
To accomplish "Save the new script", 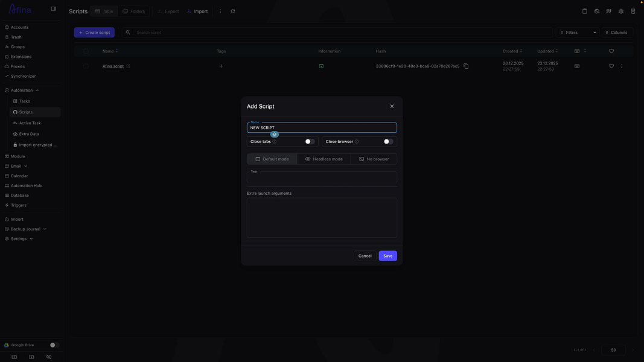I will [x=387, y=256].
